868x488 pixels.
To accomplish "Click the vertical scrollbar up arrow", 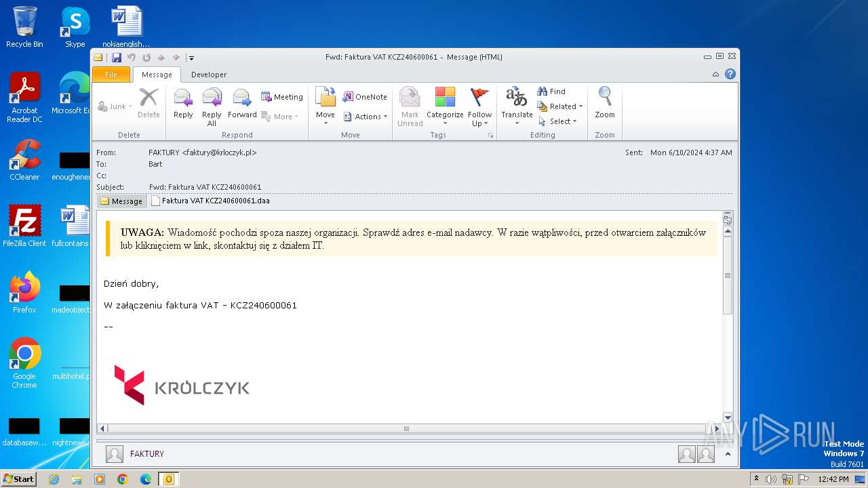I will click(728, 231).
